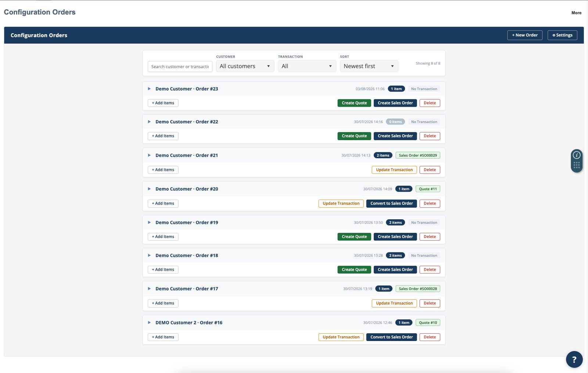Update Transaction for Order #16

point(341,337)
